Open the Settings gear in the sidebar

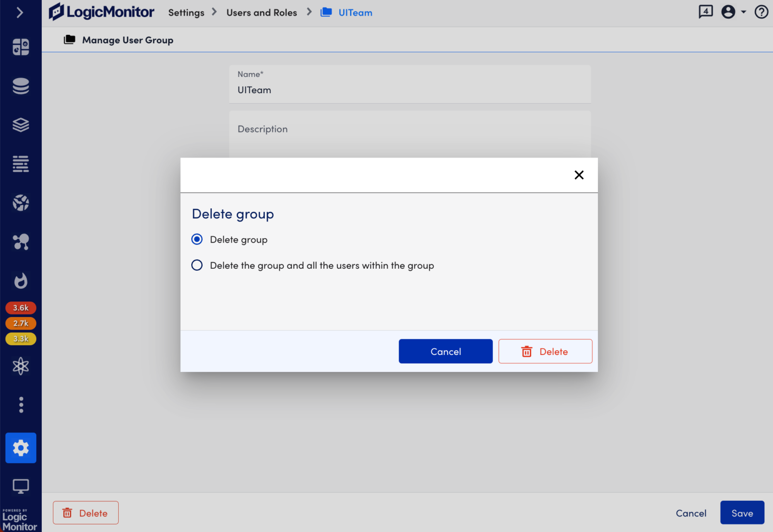pyautogui.click(x=21, y=447)
